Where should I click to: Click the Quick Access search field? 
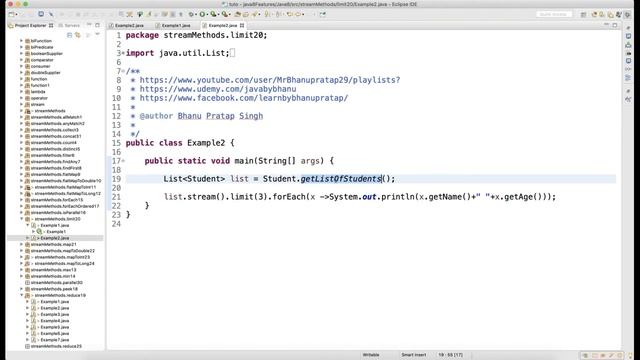point(554,14)
